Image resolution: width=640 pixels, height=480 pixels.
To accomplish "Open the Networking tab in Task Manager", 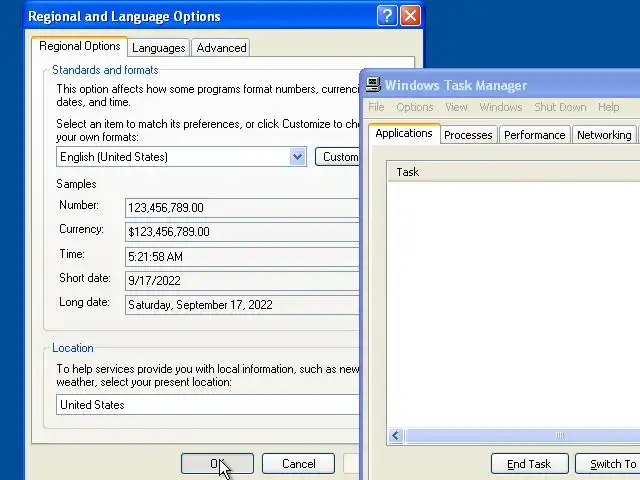I will 604,135.
